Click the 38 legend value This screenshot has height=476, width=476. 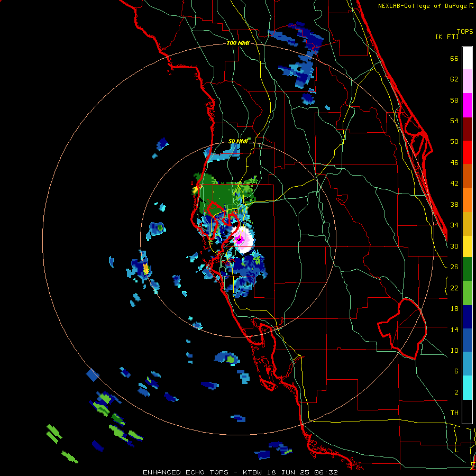point(454,204)
